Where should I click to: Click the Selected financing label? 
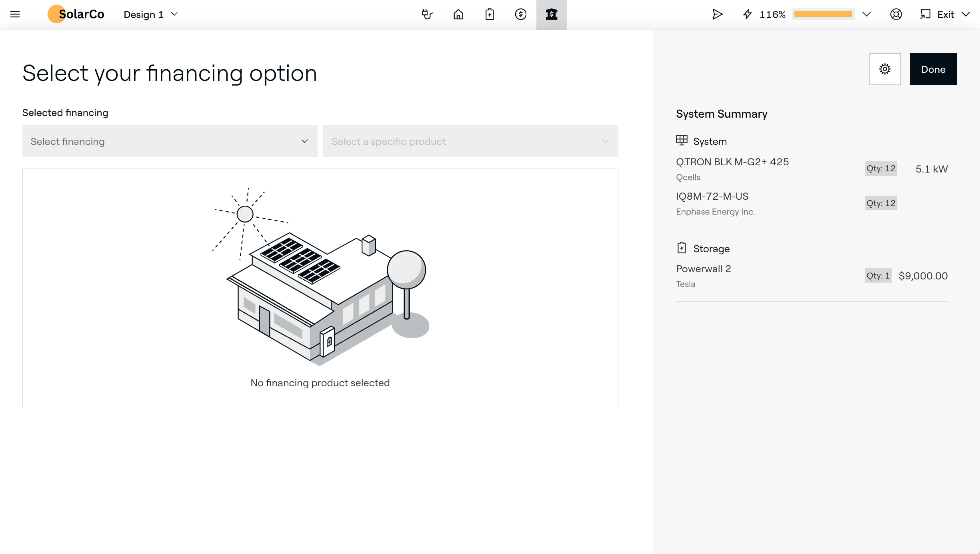pyautogui.click(x=65, y=112)
